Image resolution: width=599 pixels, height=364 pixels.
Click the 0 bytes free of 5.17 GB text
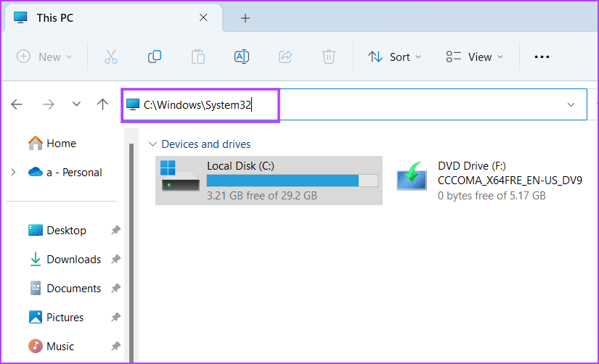492,196
